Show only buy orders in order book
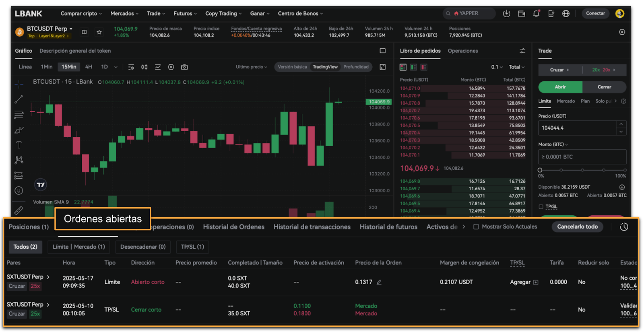This screenshot has height=334, width=644. pos(413,67)
